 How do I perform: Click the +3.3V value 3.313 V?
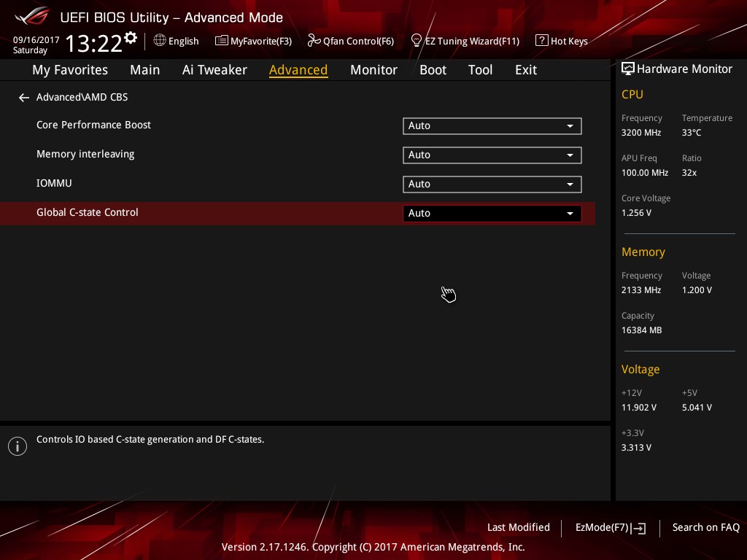pyautogui.click(x=636, y=448)
